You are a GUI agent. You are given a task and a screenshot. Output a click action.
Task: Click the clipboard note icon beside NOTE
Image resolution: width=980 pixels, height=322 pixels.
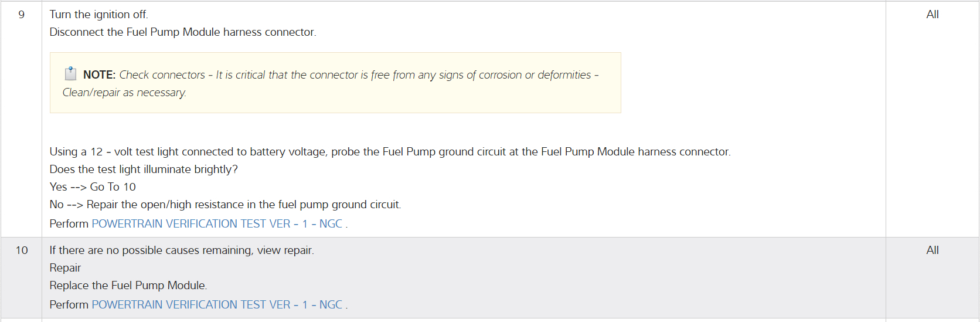pyautogui.click(x=70, y=74)
